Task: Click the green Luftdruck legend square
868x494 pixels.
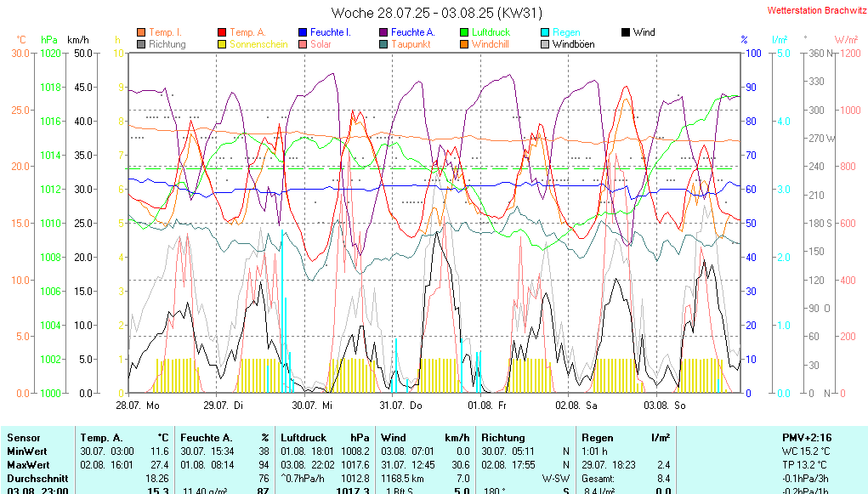Action: coord(464,32)
